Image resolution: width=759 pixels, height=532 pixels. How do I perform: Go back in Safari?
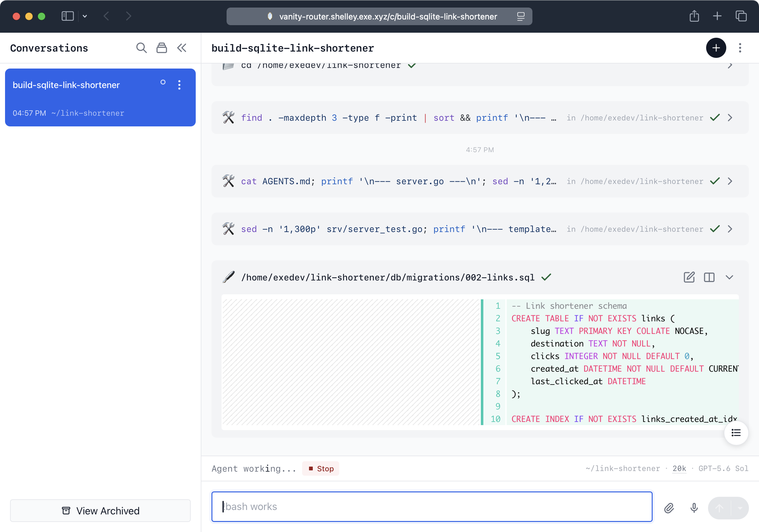coord(106,16)
